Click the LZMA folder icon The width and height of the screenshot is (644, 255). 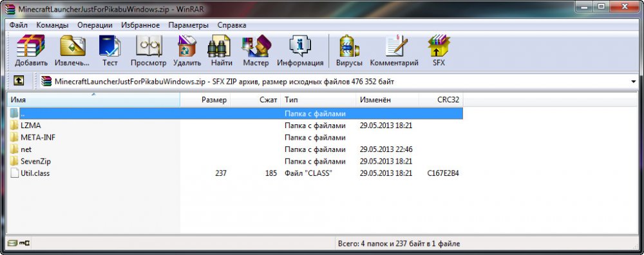click(x=15, y=125)
